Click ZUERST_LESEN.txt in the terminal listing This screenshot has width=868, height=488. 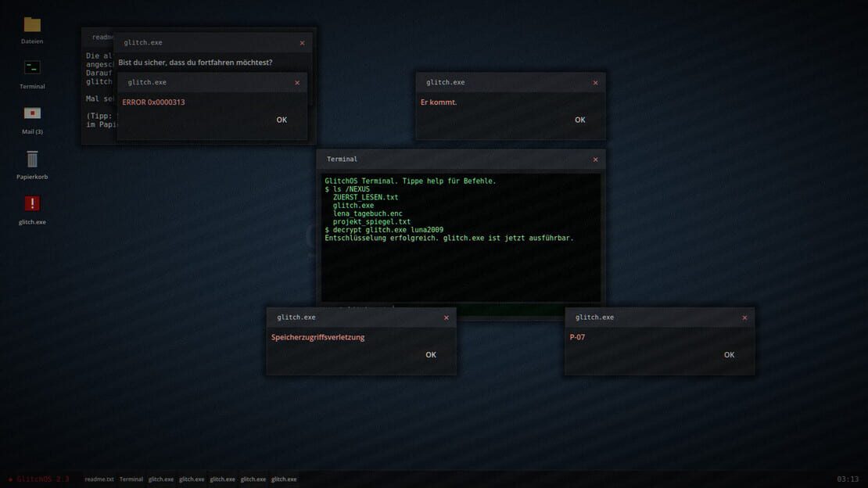[365, 197]
